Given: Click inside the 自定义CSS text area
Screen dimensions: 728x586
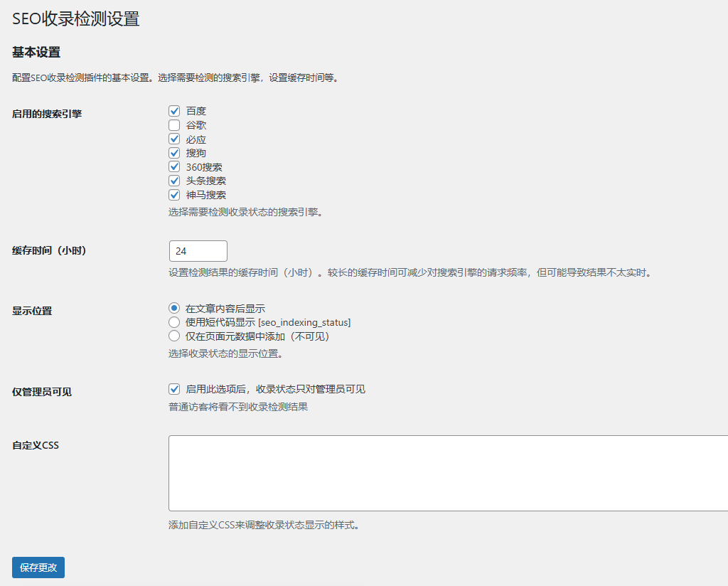Looking at the screenshot, I should [448, 473].
